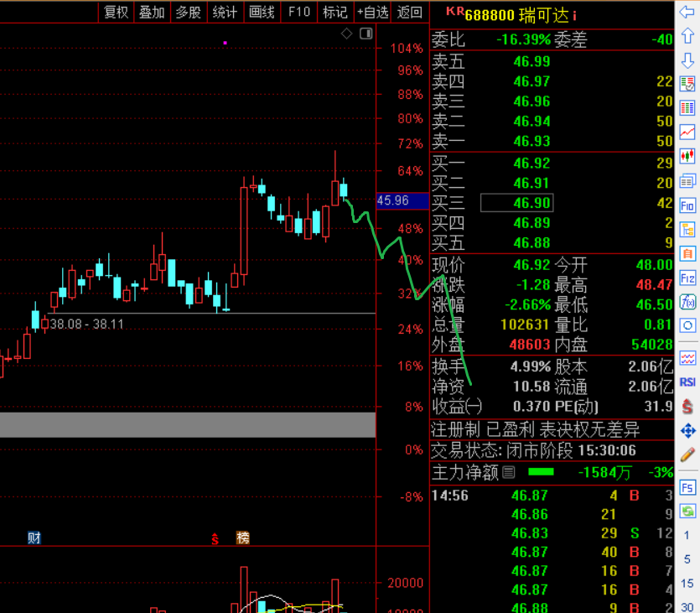
Task: Select the pencil drawing tool icon
Action: point(687,455)
